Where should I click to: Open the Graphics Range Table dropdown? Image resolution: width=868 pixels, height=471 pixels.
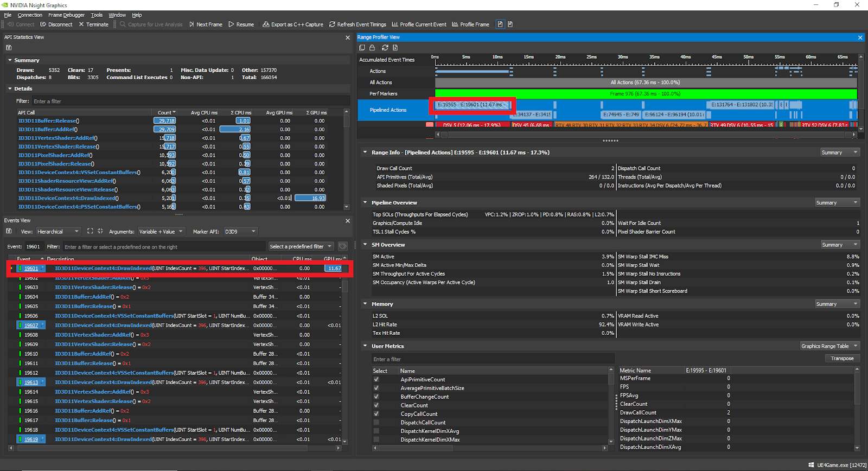[830, 346]
